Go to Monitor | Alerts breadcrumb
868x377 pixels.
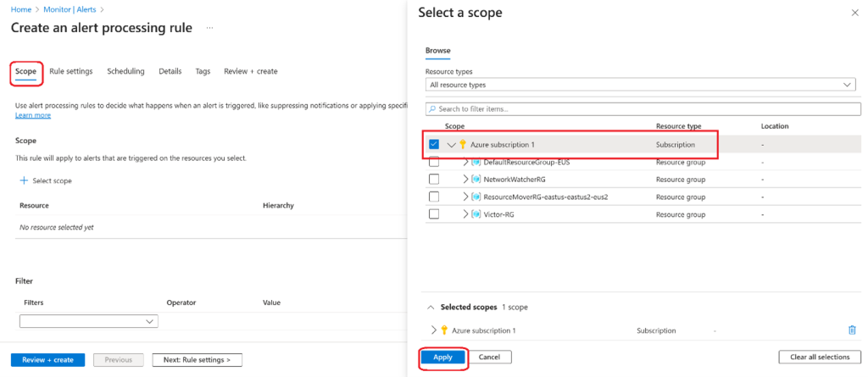point(69,9)
